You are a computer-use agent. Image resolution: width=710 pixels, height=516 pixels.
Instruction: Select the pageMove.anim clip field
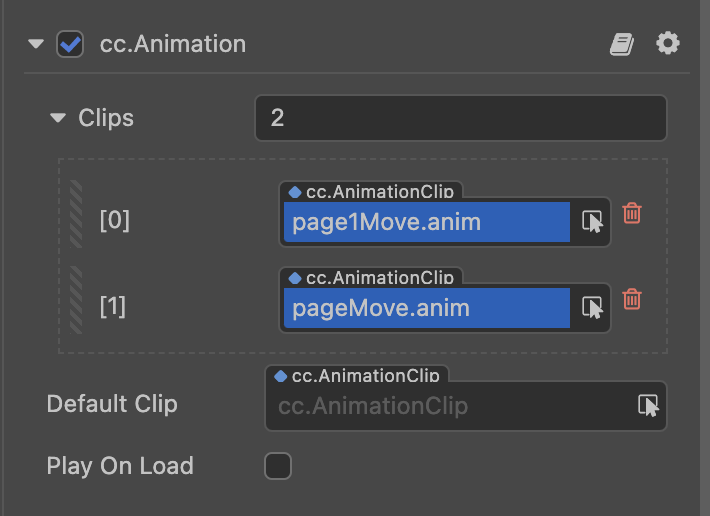pyautogui.click(x=426, y=307)
